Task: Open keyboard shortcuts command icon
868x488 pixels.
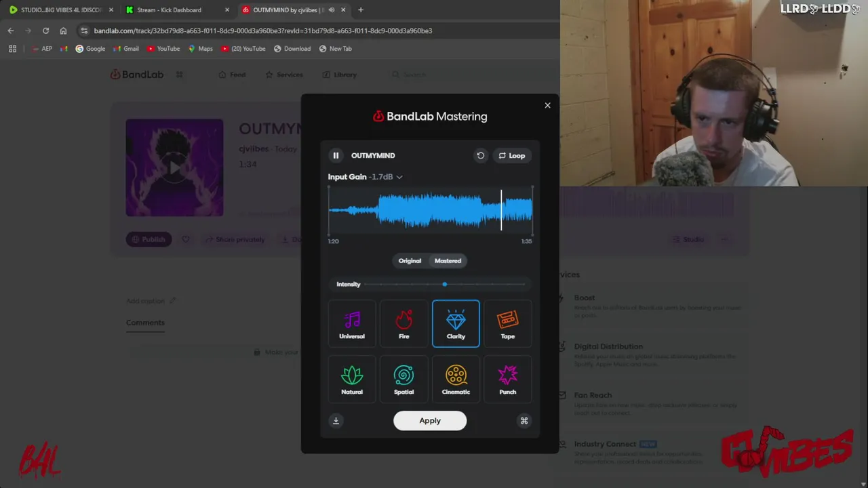Action: (x=524, y=421)
